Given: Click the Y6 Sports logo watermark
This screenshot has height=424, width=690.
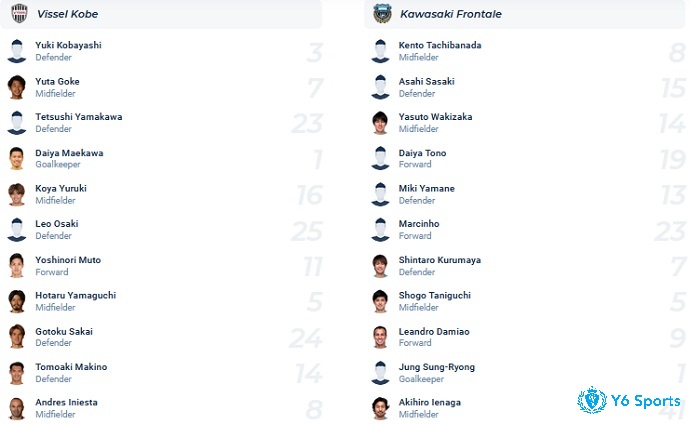Looking at the screenshot, I should [629, 400].
